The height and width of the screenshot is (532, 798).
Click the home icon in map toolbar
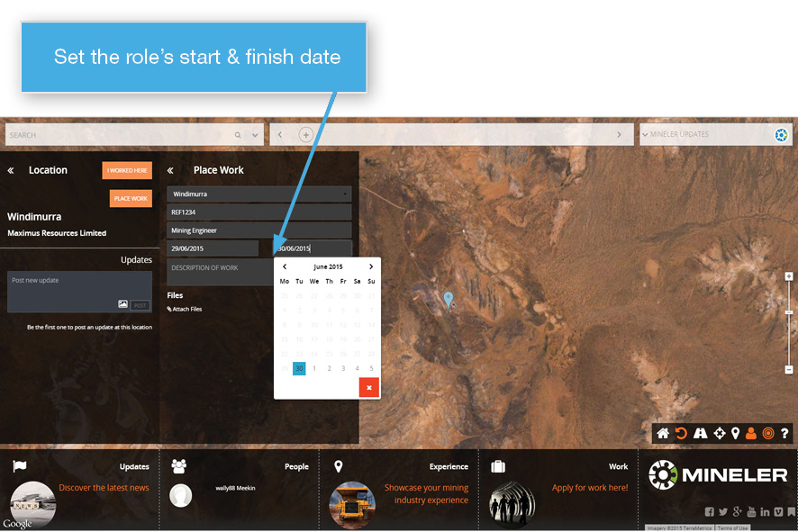pyautogui.click(x=663, y=434)
